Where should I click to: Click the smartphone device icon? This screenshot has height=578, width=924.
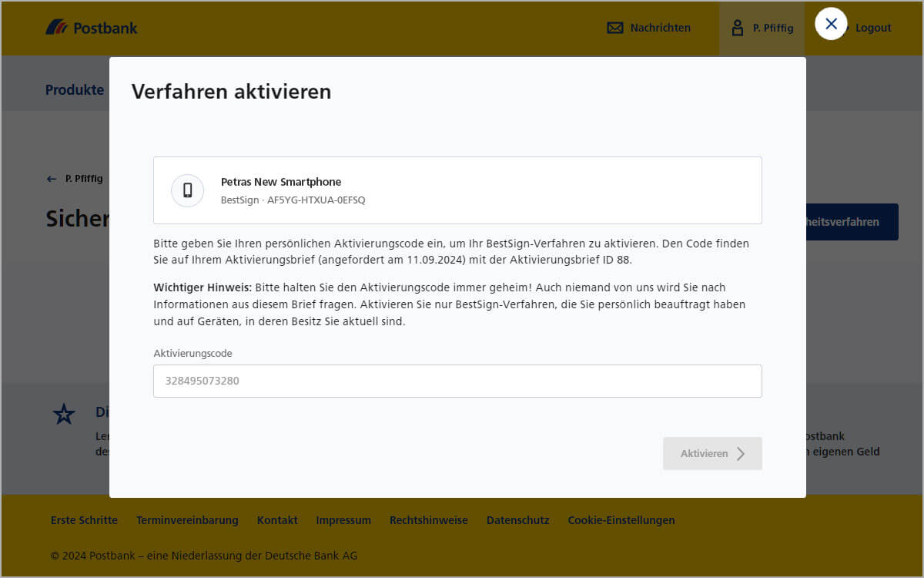click(x=187, y=190)
